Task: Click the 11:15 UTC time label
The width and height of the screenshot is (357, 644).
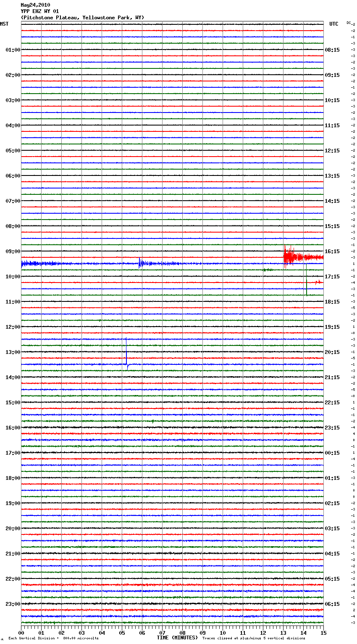Action: tap(332, 126)
